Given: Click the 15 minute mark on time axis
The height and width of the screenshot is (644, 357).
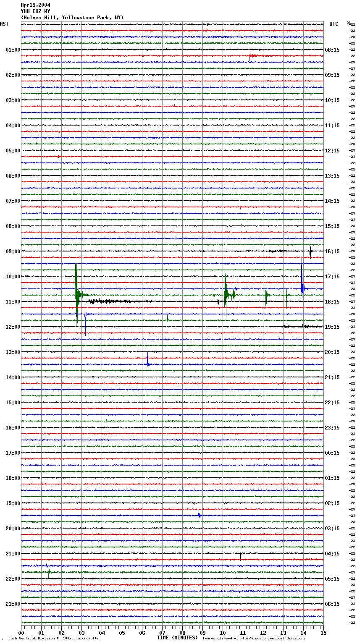Looking at the screenshot, I should click(323, 633).
